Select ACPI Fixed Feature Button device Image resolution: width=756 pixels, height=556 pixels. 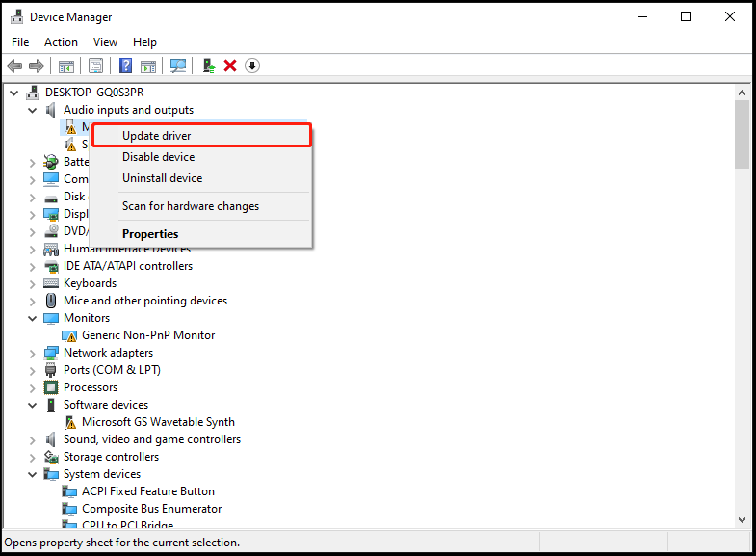click(x=148, y=491)
